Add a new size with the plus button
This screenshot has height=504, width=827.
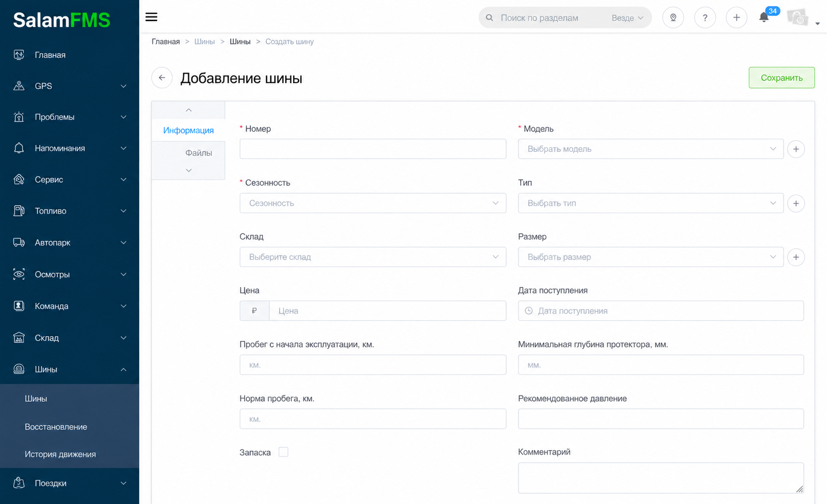click(x=796, y=257)
